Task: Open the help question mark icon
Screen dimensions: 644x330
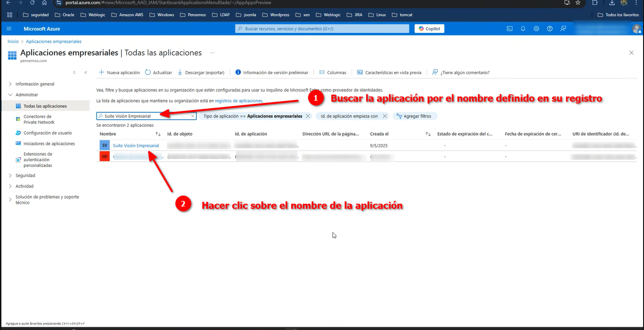Action: click(550, 29)
